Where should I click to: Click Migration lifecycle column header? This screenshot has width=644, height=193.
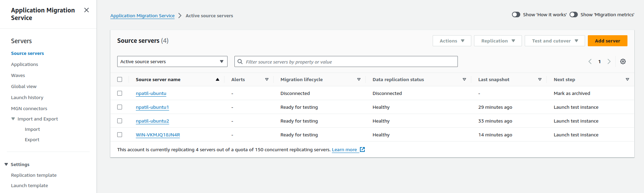point(302,79)
